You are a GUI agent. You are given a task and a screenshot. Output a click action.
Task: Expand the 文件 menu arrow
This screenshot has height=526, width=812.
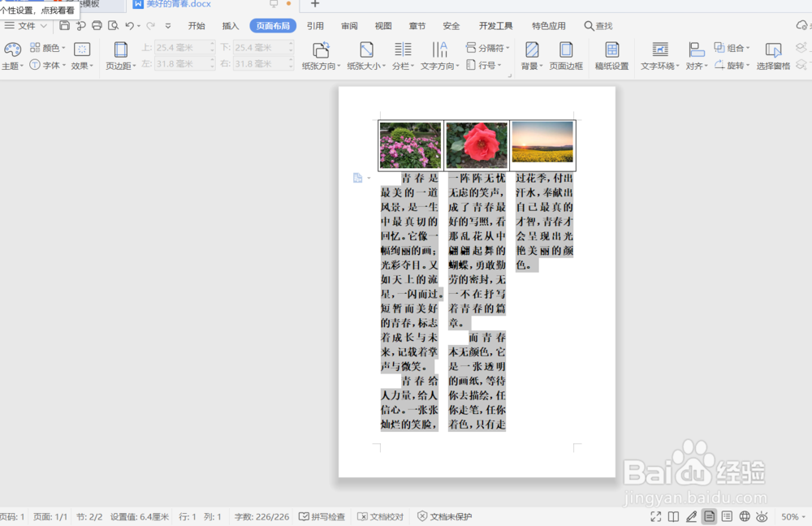44,25
